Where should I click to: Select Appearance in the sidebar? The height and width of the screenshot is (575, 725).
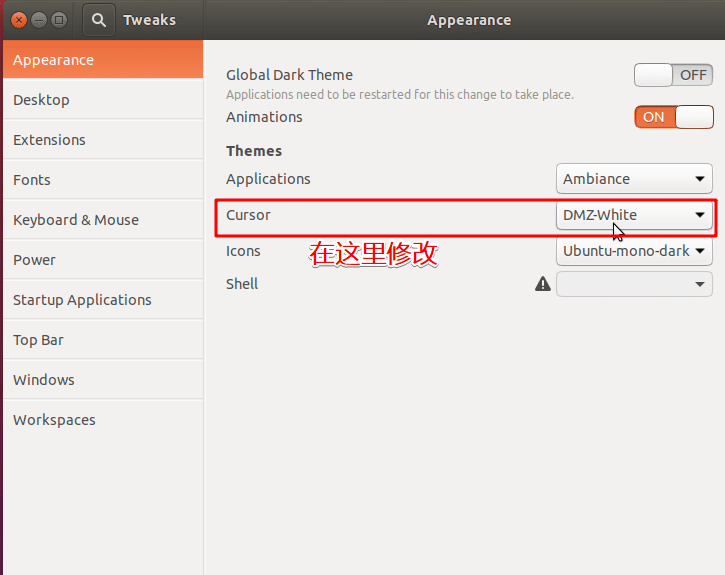(x=103, y=60)
